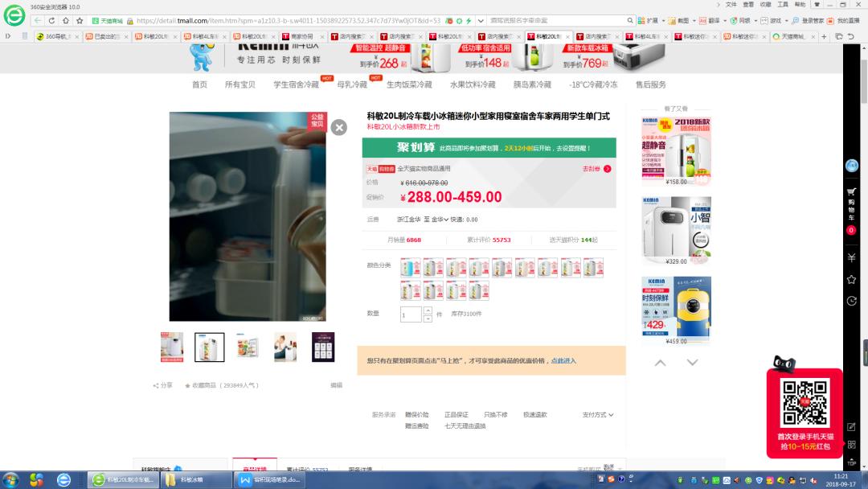Open the 工具 menu in the browser
The image size is (868, 489).
pos(784,6)
